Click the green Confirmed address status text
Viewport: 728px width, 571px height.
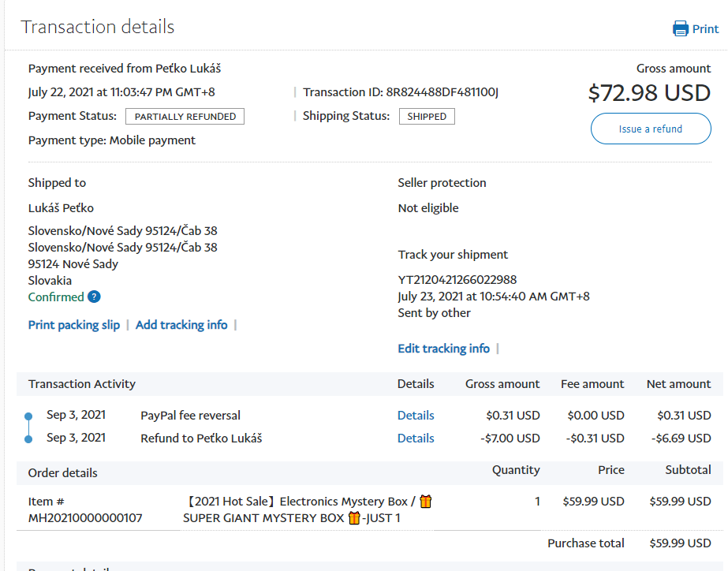coord(56,297)
